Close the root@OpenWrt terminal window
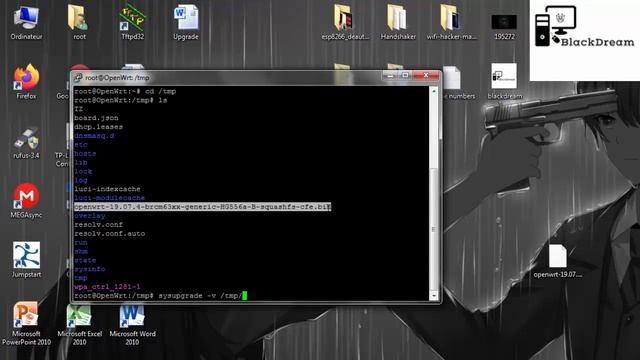Image resolution: width=640 pixels, height=360 pixels. [x=426, y=76]
